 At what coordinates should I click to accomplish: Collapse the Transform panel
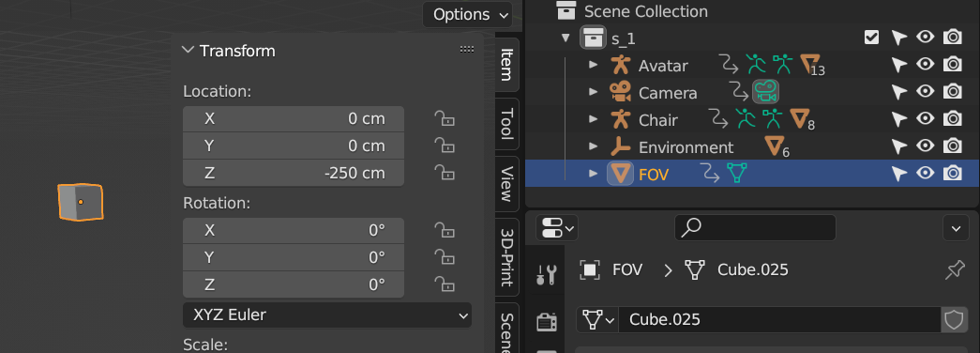(188, 51)
